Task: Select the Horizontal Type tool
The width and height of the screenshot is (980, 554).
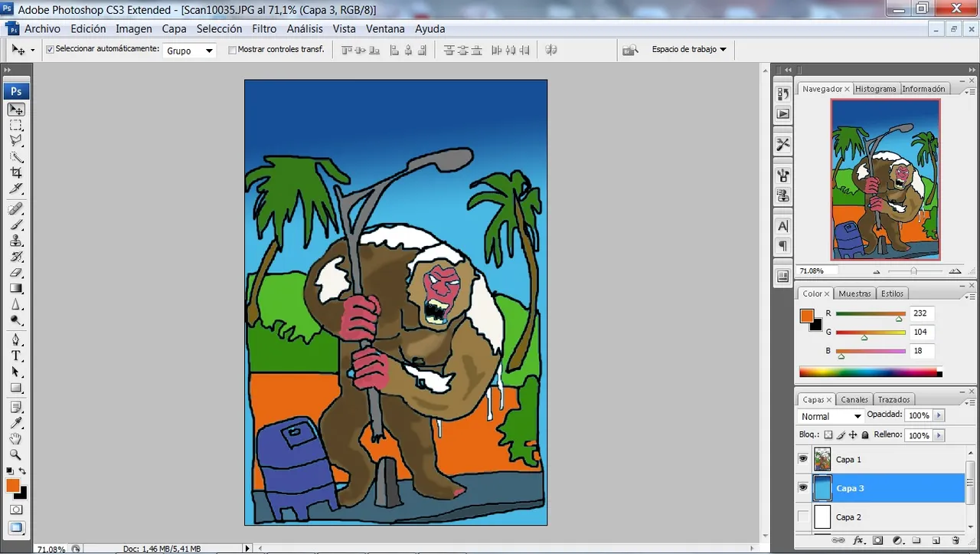Action: pos(16,356)
